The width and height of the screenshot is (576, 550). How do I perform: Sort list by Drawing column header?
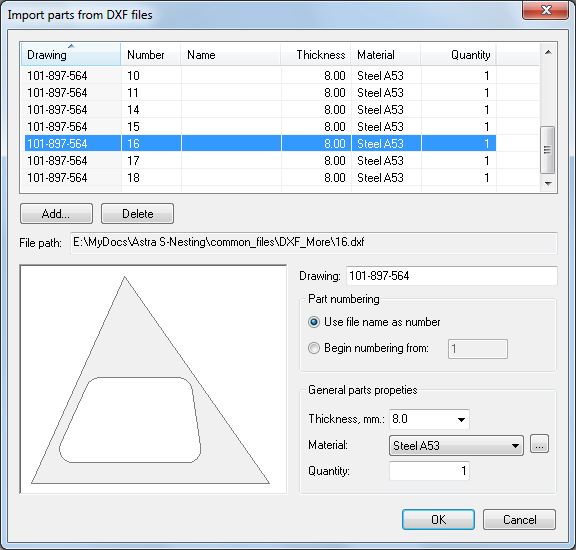(71, 55)
